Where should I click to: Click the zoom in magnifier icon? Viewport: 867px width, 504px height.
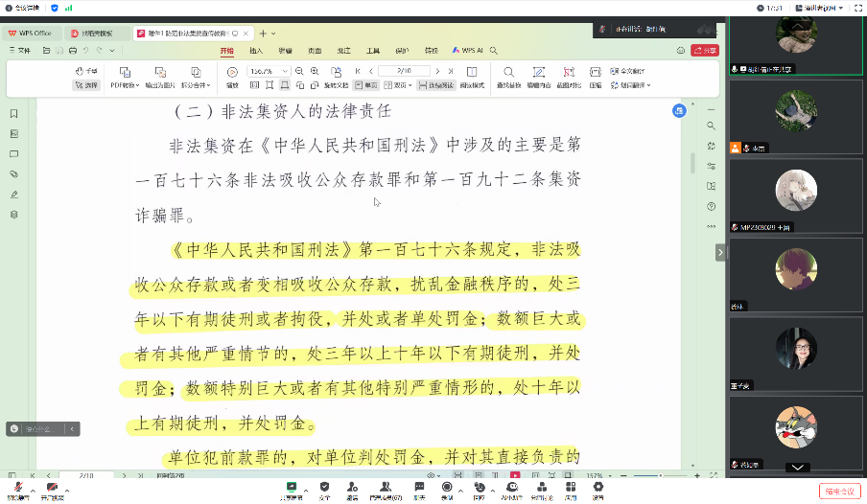click(315, 71)
